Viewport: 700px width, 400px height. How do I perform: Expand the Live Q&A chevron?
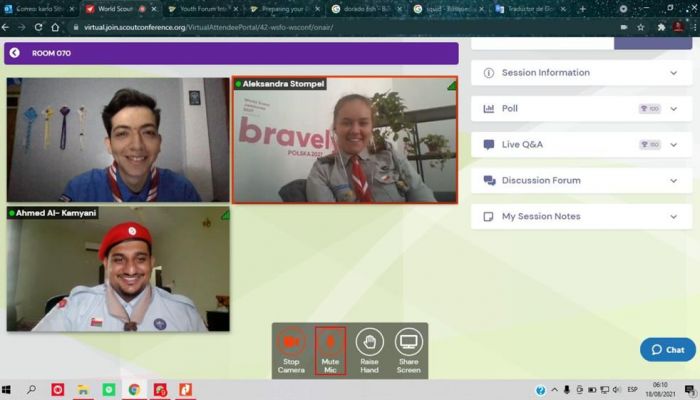tap(674, 145)
